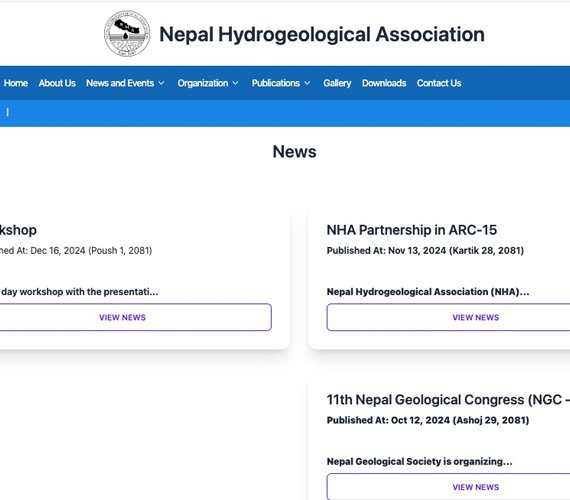Open the Nepal Hydrogeological Association site title
The width and height of the screenshot is (570, 500).
point(322,35)
